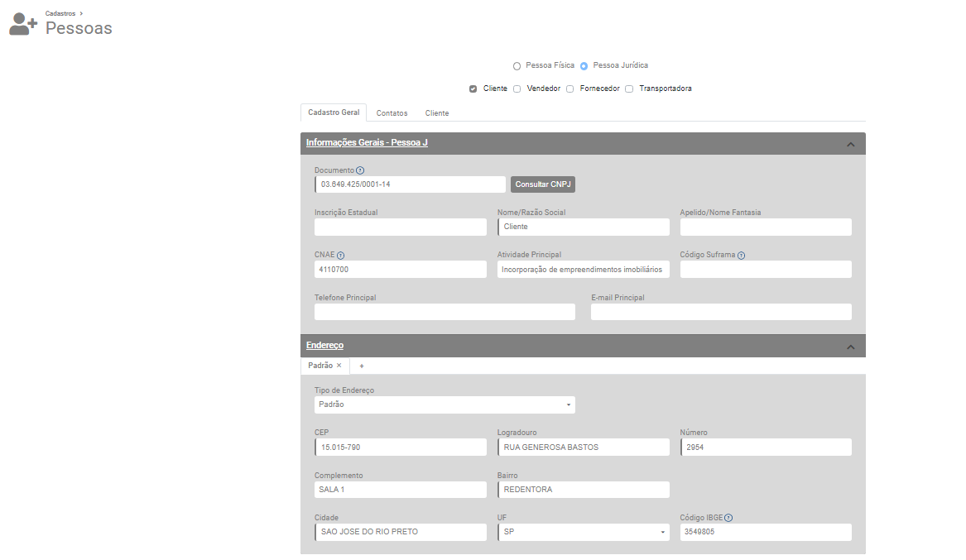Click the Código Suframa help icon
966x560 pixels.
pyautogui.click(x=741, y=256)
